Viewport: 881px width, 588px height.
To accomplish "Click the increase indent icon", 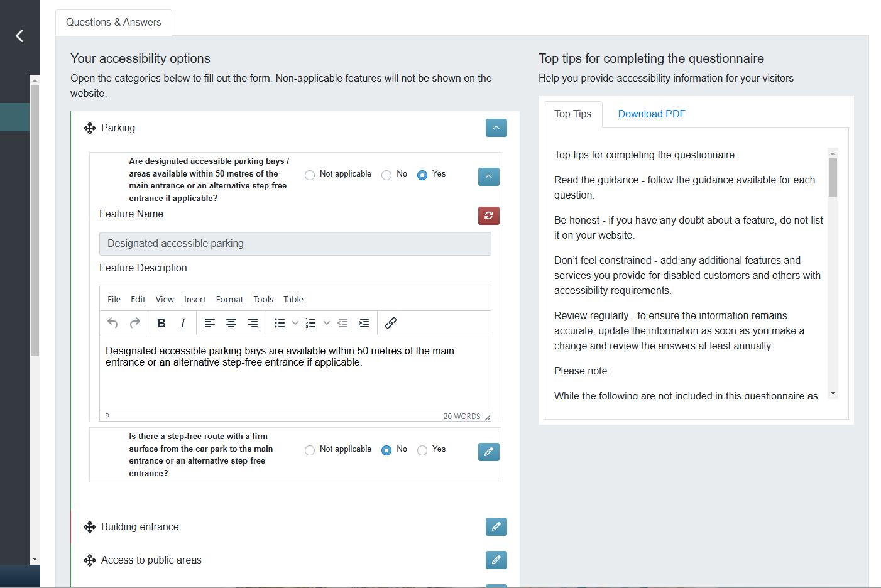I will (364, 322).
